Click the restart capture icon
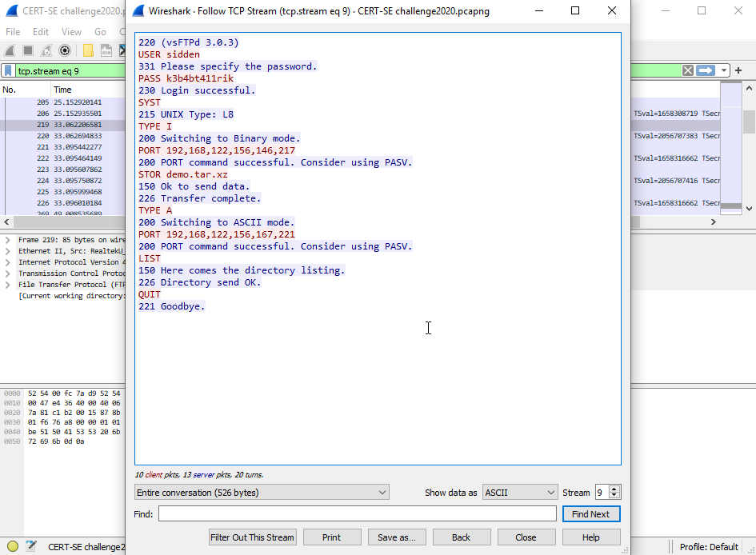 [x=46, y=50]
